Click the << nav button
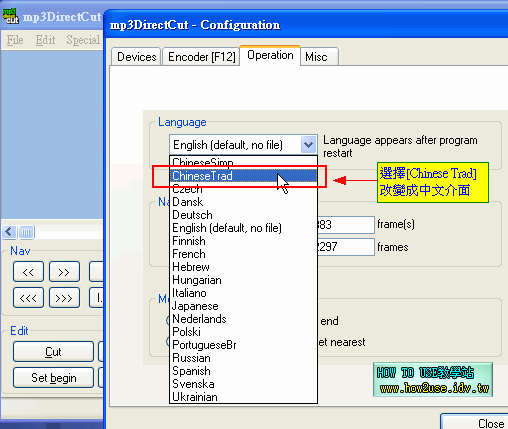Viewport: 508px width, 429px height. click(28, 272)
